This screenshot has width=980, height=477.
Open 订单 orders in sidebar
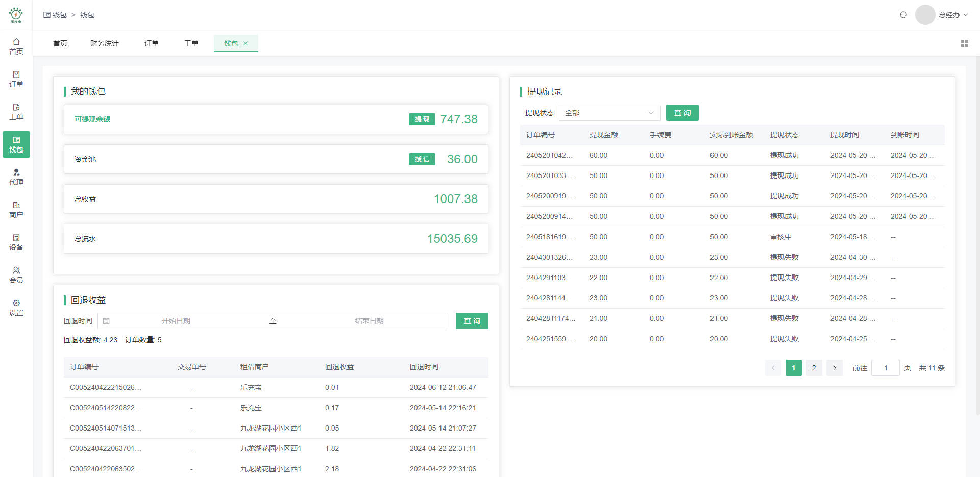pos(16,79)
